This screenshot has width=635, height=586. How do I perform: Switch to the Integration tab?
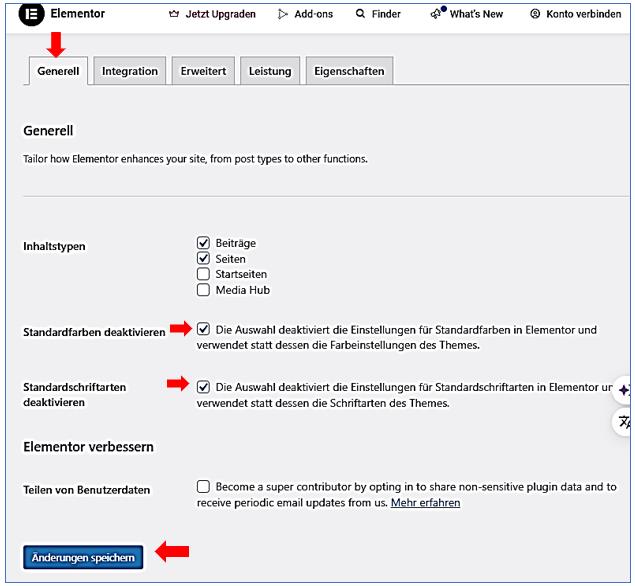(x=130, y=71)
